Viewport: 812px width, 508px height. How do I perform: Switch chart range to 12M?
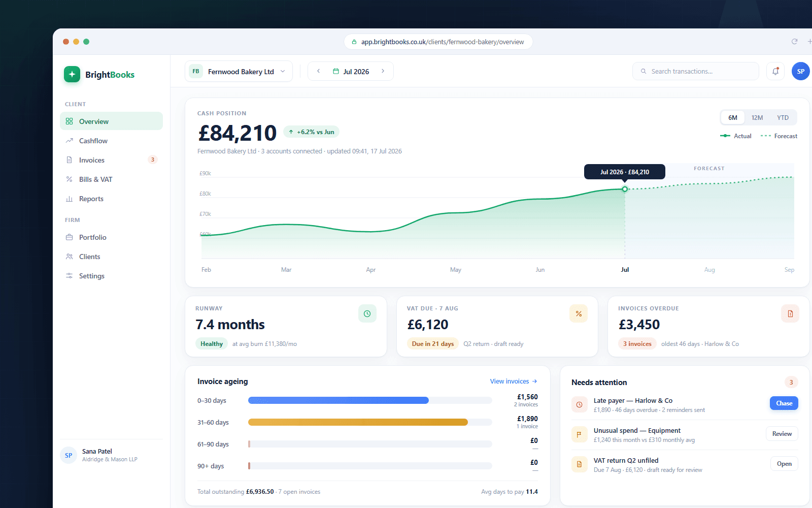click(757, 117)
